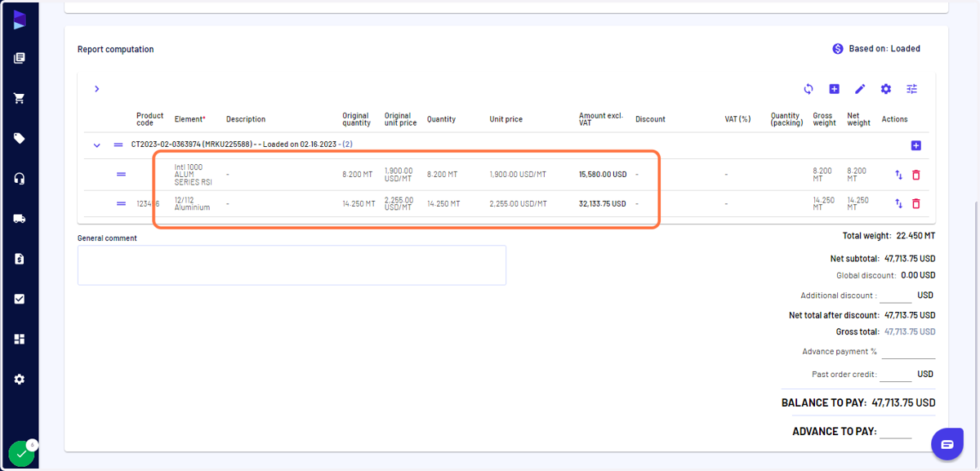Click the Net weight column header
The image size is (980, 471).
859,119
